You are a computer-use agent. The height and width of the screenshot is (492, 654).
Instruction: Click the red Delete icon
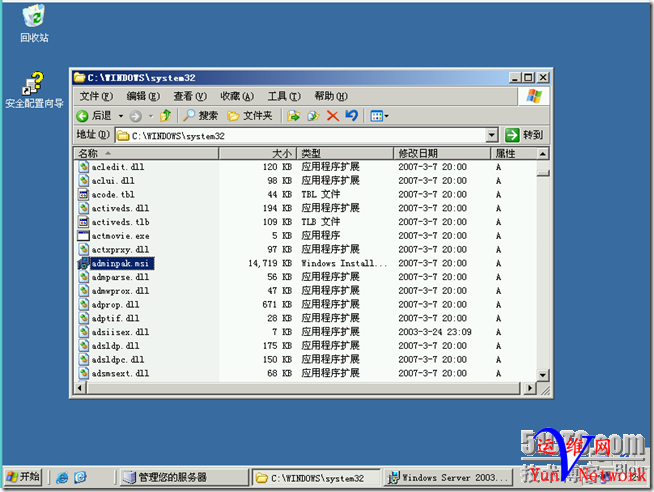point(332,115)
